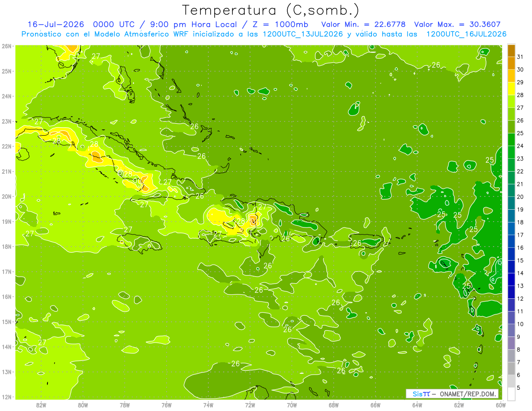Click the '16N' latitude axis label
This screenshot has width=532, height=411.
point(7,297)
